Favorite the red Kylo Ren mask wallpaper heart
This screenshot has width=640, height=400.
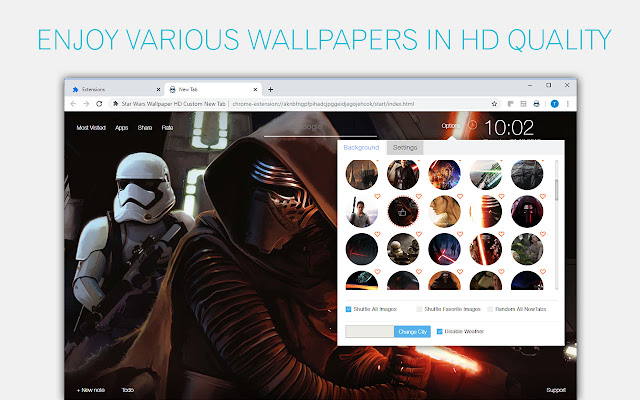tap(542, 196)
